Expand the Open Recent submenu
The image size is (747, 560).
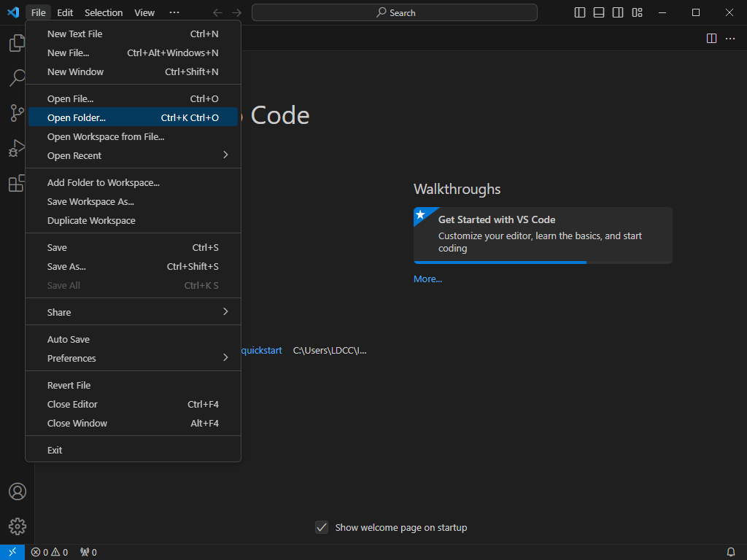(x=133, y=156)
